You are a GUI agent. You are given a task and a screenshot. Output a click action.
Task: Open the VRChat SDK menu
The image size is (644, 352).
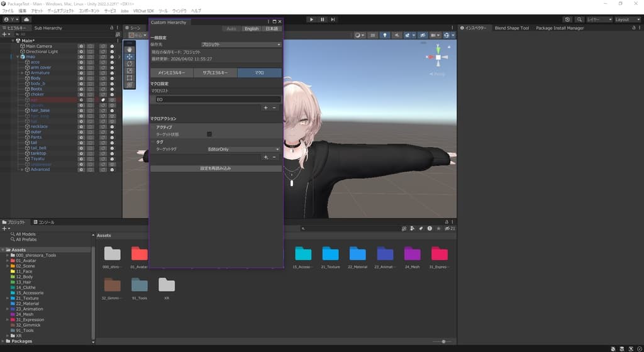coord(143,11)
